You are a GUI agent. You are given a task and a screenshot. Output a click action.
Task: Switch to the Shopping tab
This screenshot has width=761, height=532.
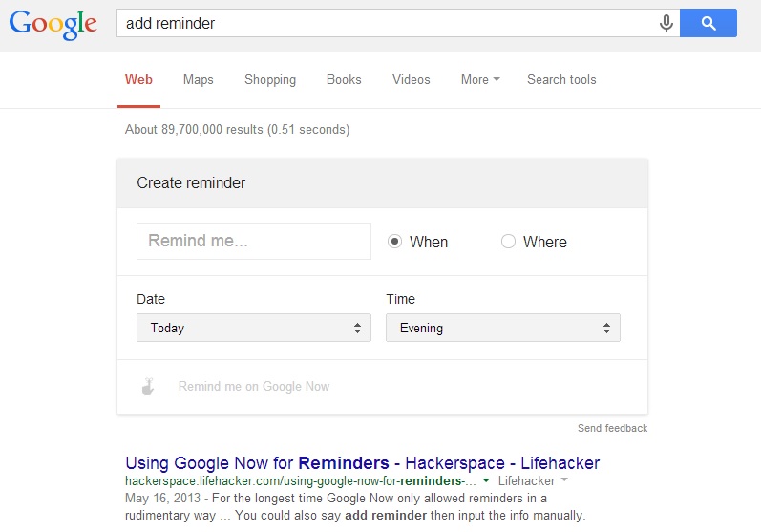[x=270, y=79]
